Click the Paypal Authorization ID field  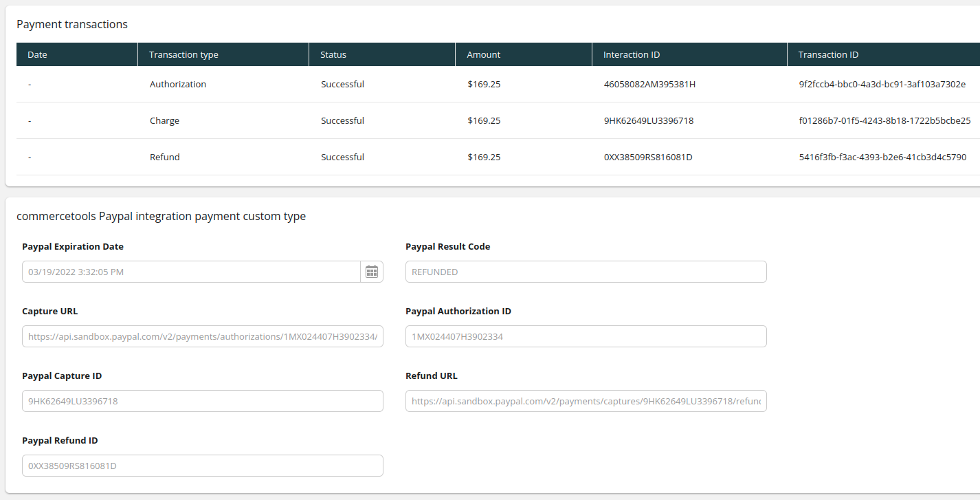pyautogui.click(x=586, y=336)
